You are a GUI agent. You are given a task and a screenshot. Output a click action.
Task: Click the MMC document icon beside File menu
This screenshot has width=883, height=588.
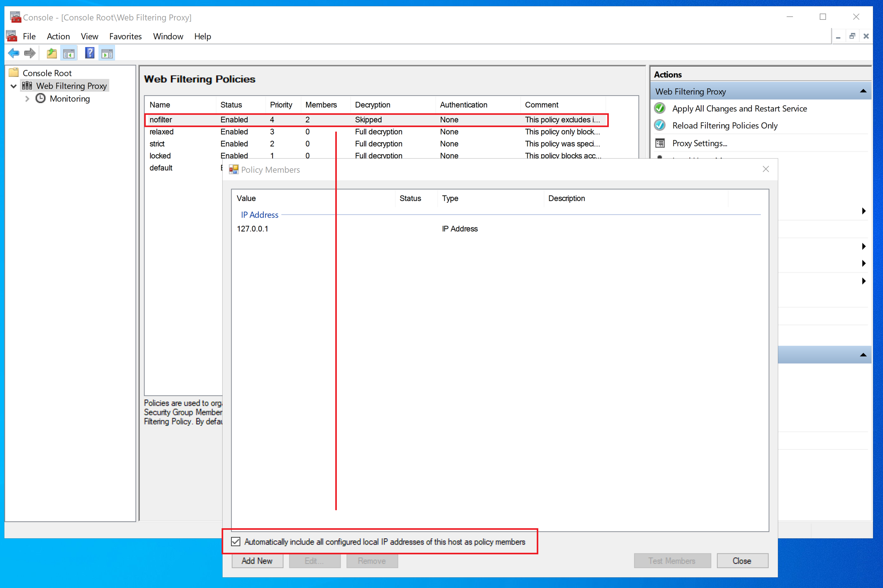coord(12,36)
